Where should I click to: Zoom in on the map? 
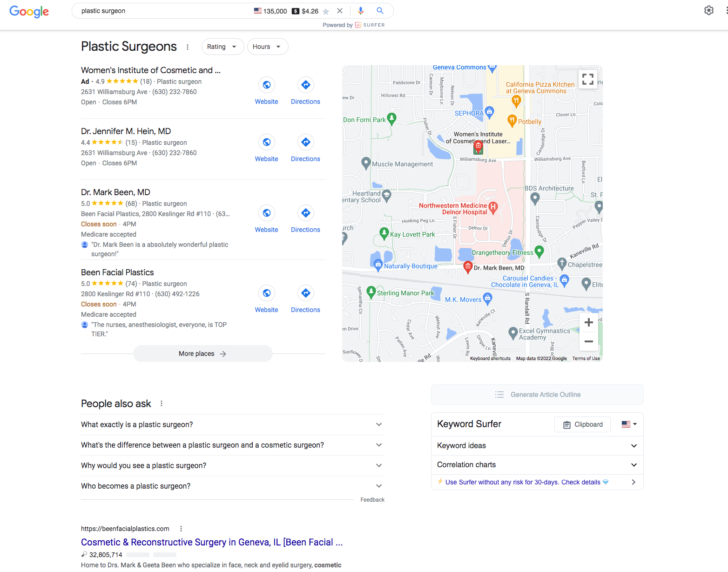(588, 322)
